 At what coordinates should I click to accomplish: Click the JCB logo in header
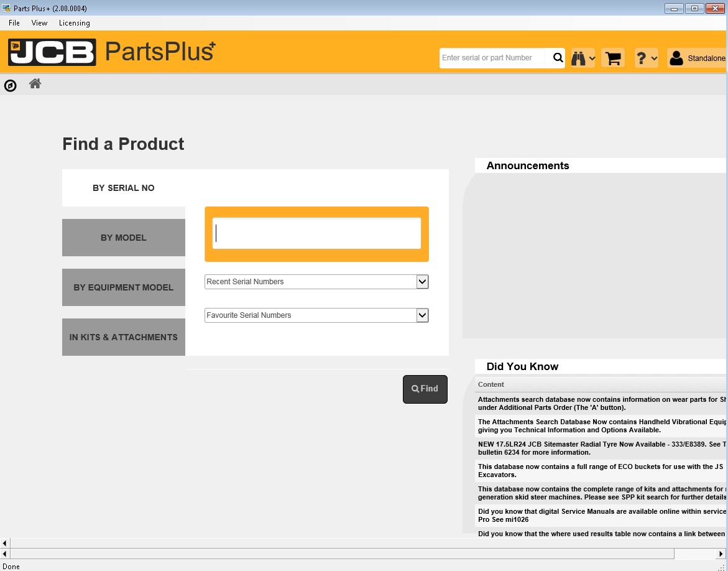[x=52, y=52]
